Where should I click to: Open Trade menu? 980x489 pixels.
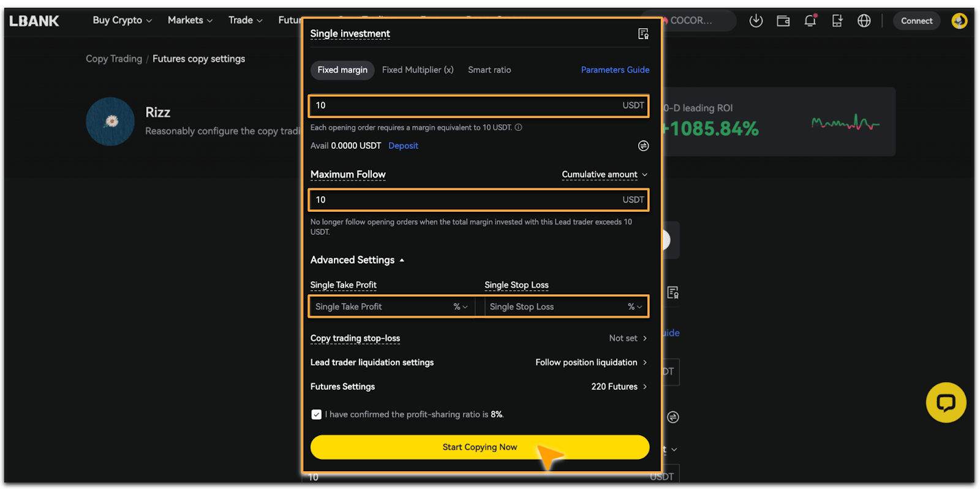tap(246, 20)
